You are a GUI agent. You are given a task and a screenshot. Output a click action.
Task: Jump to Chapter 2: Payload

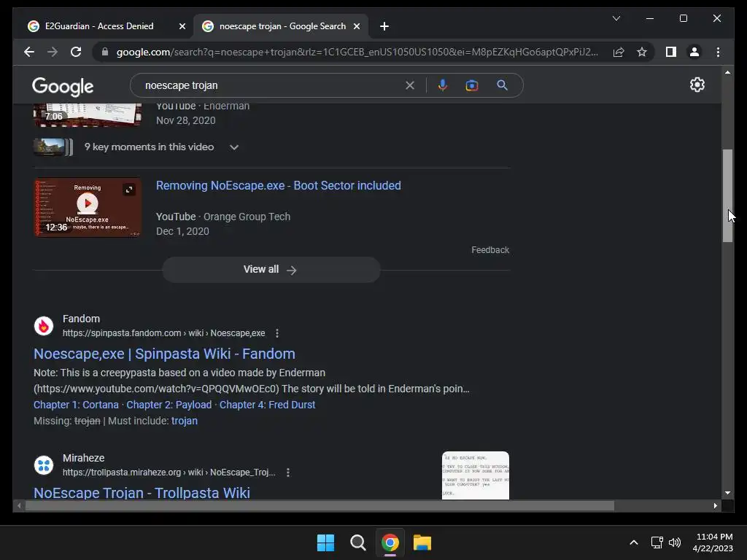click(169, 405)
